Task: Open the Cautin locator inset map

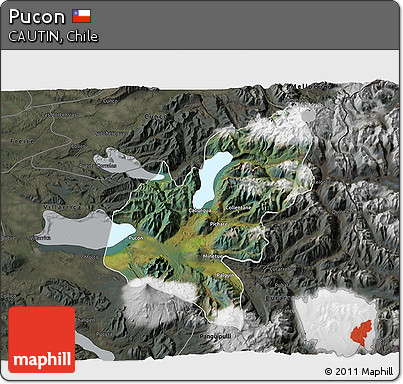Action: [x=335, y=322]
